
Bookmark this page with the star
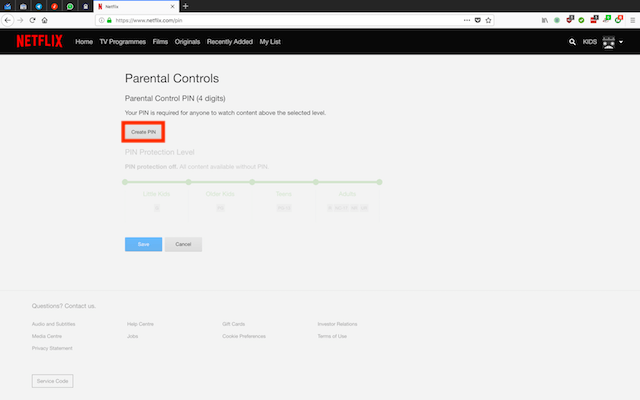pos(488,20)
